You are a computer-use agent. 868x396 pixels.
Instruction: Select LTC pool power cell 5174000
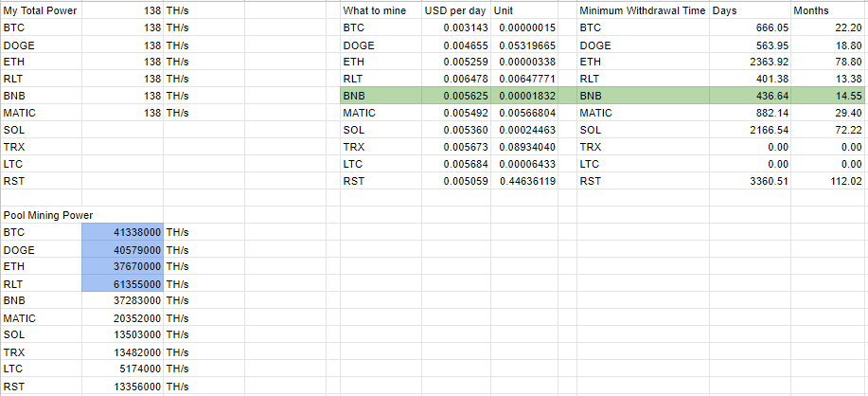(x=123, y=369)
